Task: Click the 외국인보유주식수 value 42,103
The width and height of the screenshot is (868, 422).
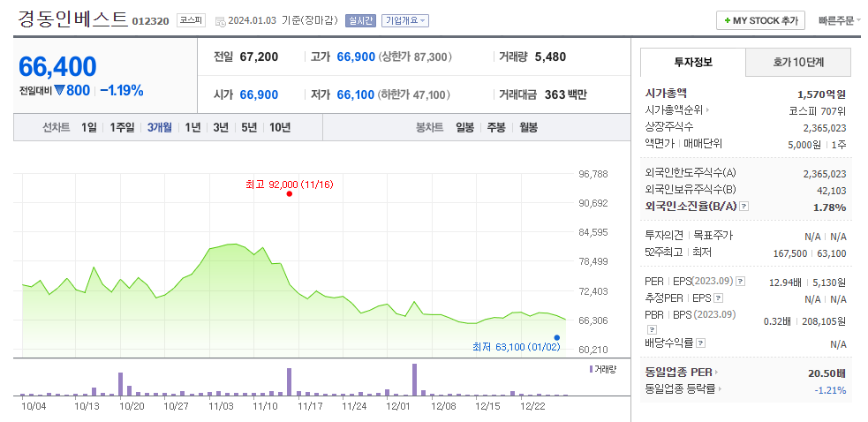Action: [x=834, y=190]
